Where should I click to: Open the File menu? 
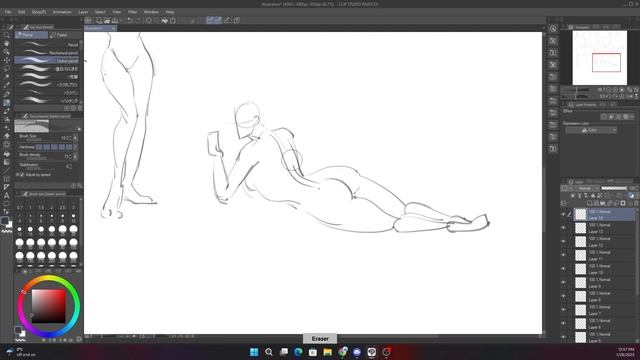click(8, 12)
